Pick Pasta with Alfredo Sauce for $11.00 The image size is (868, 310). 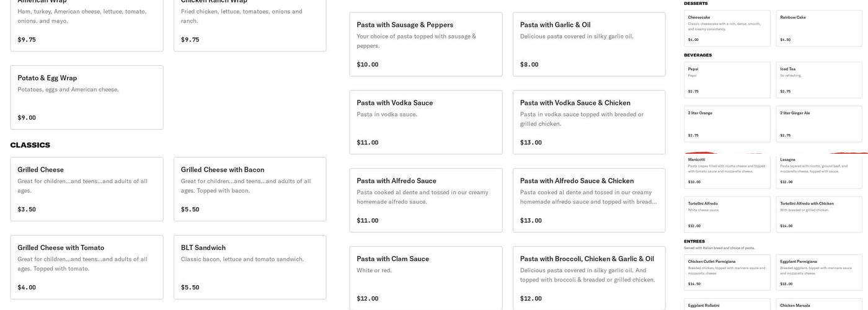pos(426,200)
